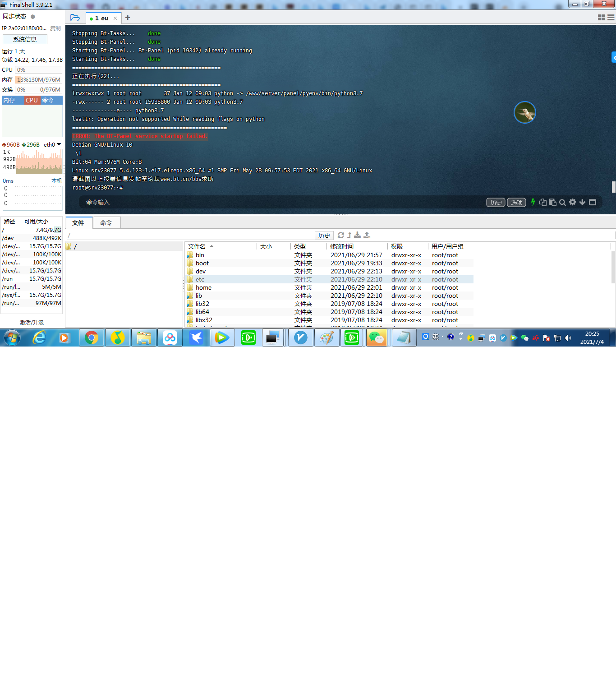Sort files by 大小 column header

274,246
